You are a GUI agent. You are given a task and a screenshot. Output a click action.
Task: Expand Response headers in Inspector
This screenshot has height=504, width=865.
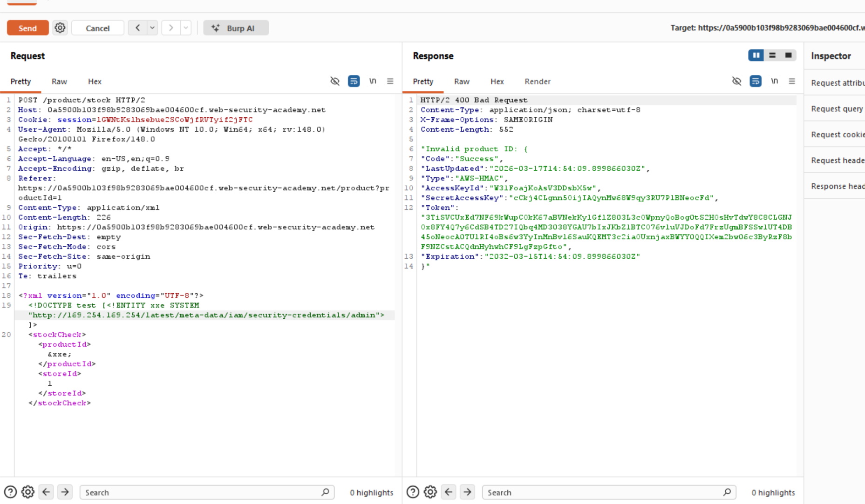(x=837, y=186)
